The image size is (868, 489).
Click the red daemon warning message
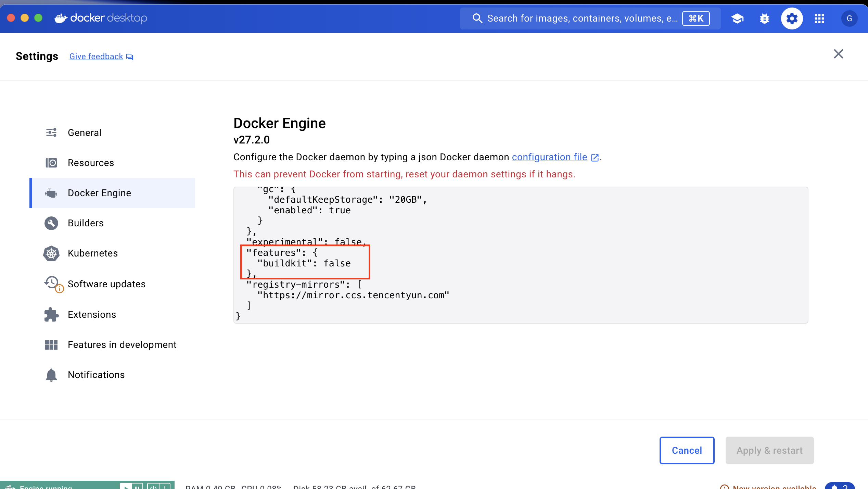(x=404, y=174)
